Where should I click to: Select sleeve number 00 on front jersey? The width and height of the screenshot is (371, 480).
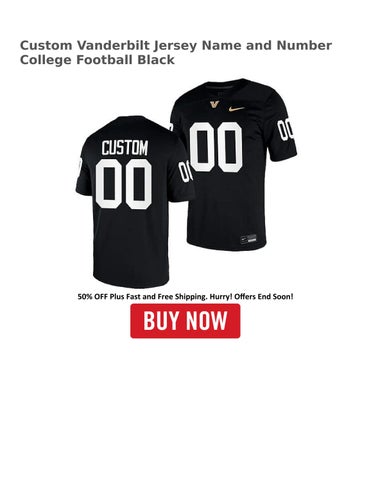coord(286,128)
